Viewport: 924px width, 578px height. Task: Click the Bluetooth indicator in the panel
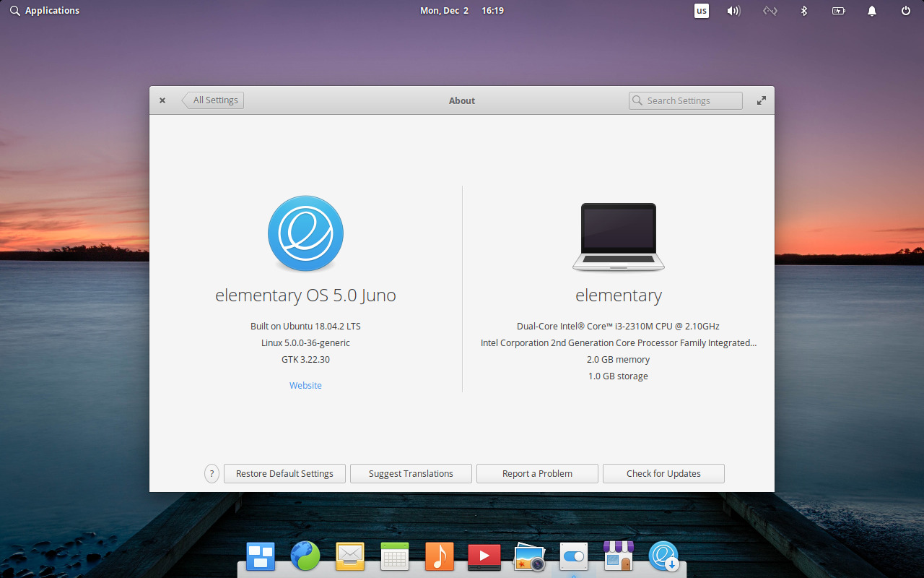[804, 10]
